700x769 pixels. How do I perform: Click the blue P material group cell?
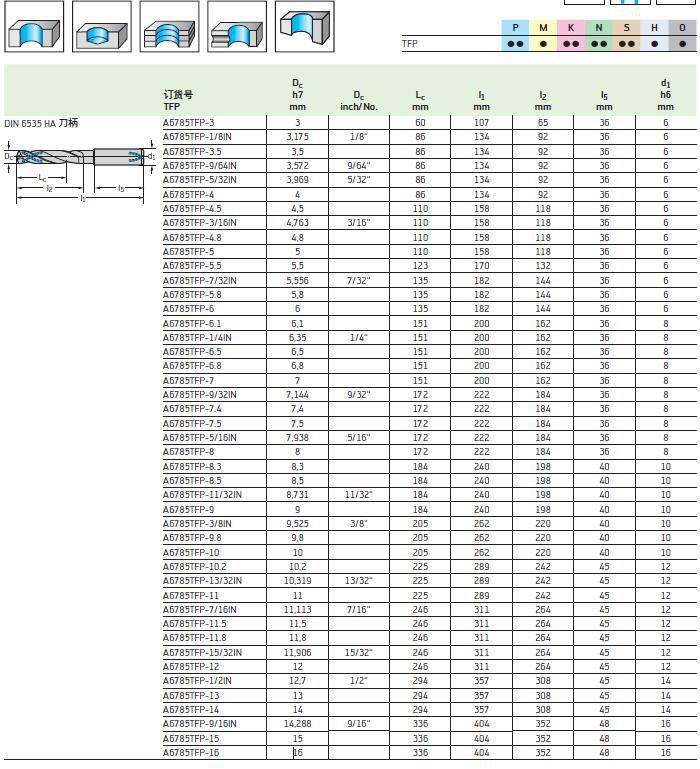click(515, 35)
